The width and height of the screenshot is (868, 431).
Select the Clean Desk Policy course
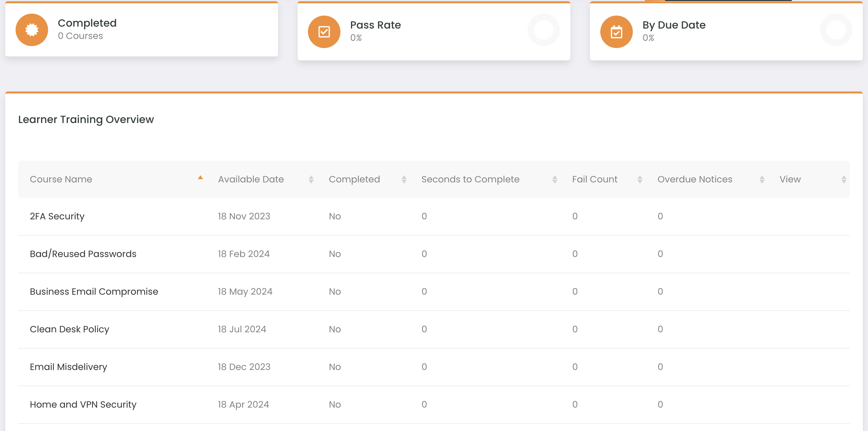(70, 329)
